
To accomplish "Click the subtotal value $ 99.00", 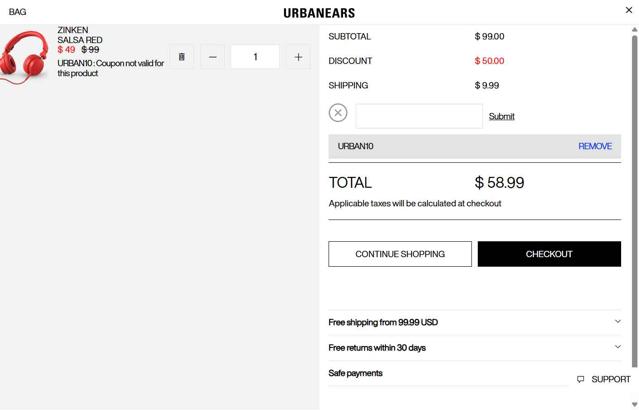I will [x=489, y=36].
